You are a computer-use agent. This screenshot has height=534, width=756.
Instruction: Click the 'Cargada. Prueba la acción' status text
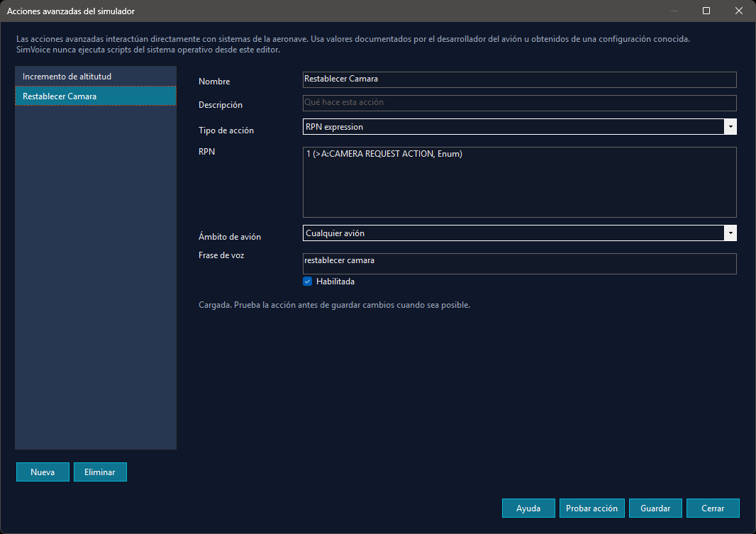[334, 305]
